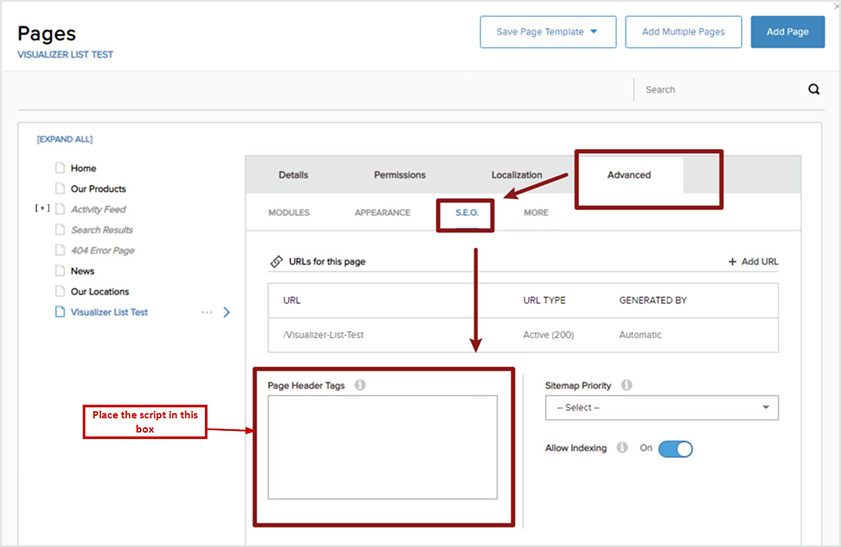This screenshot has width=841, height=547.
Task: Select the Visualizer List Test page
Action: (109, 312)
